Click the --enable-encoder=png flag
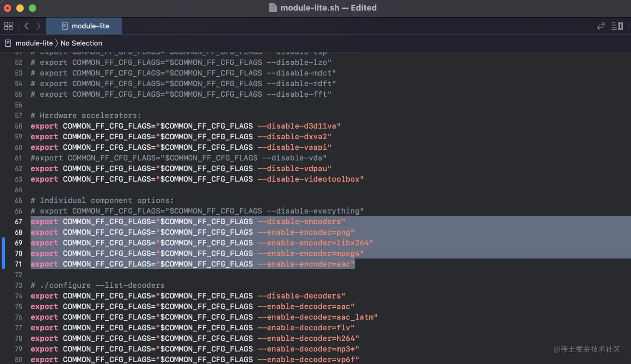 coord(304,232)
